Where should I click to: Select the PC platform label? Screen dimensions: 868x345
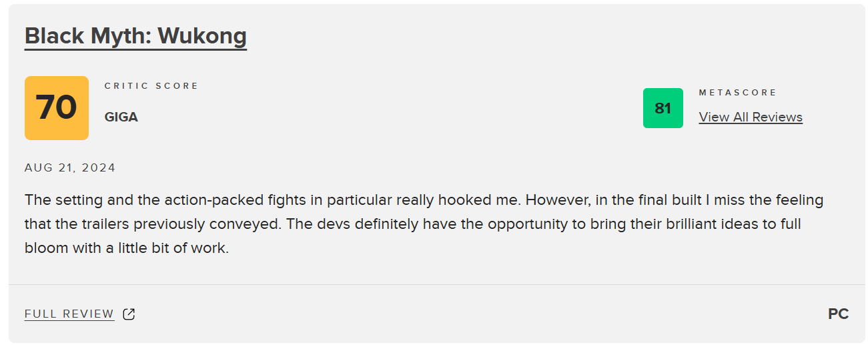pos(838,314)
